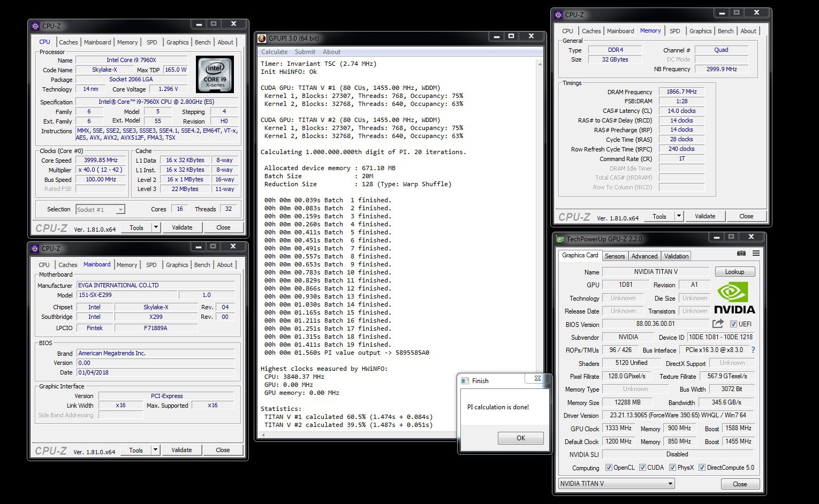This screenshot has width=819, height=504.
Task: Switch to the Sensors tab in GPU-Z
Action: coord(615,256)
